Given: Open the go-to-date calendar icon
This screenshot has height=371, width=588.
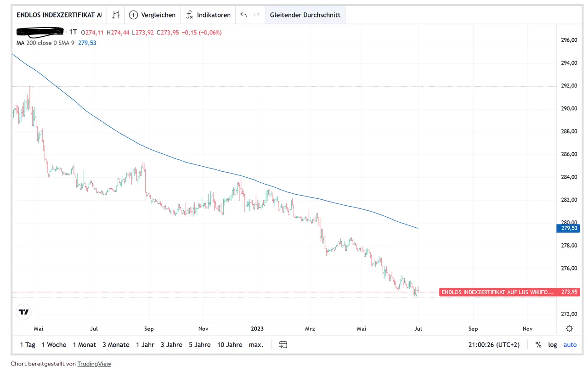Looking at the screenshot, I should pyautogui.click(x=283, y=344).
